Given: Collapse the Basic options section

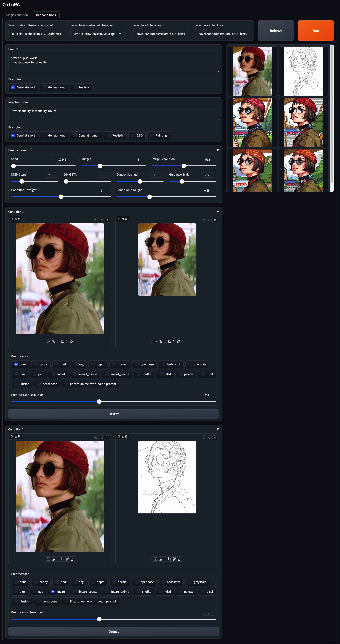Looking at the screenshot, I should point(218,150).
